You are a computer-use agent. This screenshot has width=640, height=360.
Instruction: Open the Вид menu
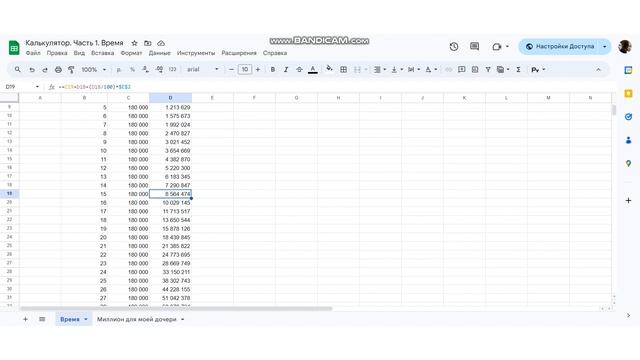(79, 53)
